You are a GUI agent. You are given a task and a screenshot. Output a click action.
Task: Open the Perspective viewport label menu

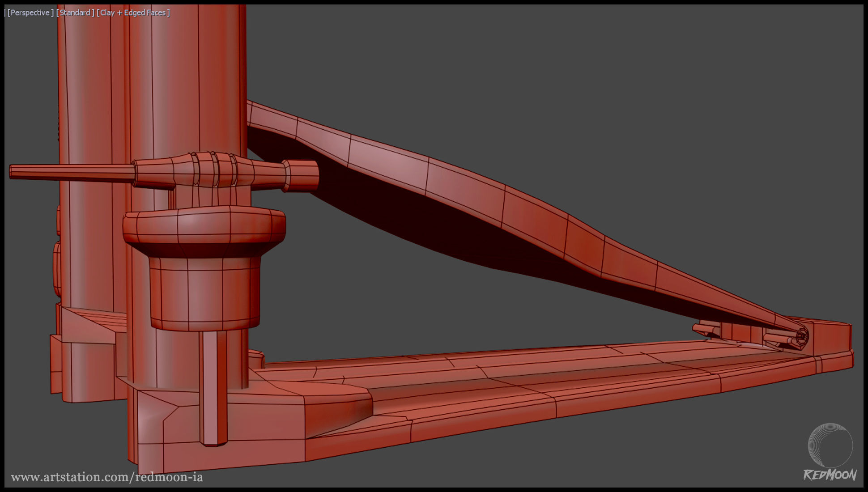[x=30, y=13]
